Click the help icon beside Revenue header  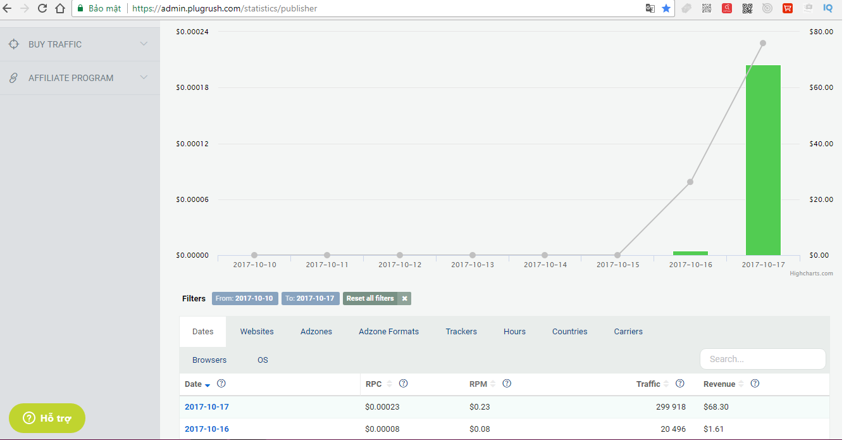pyautogui.click(x=755, y=384)
